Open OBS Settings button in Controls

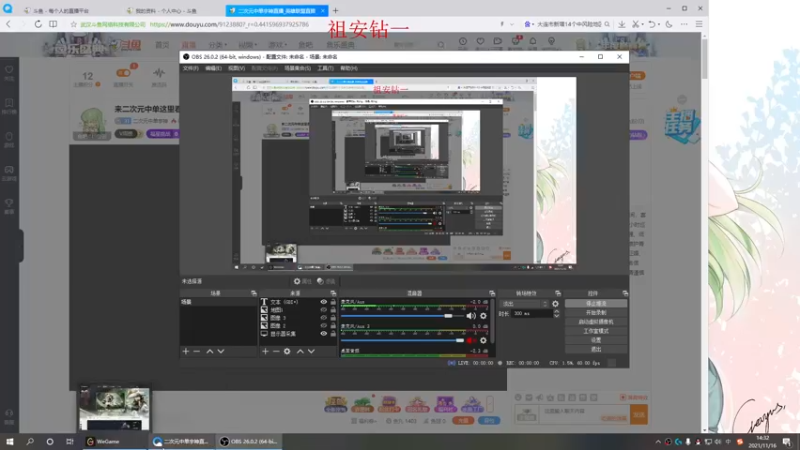pyautogui.click(x=596, y=340)
